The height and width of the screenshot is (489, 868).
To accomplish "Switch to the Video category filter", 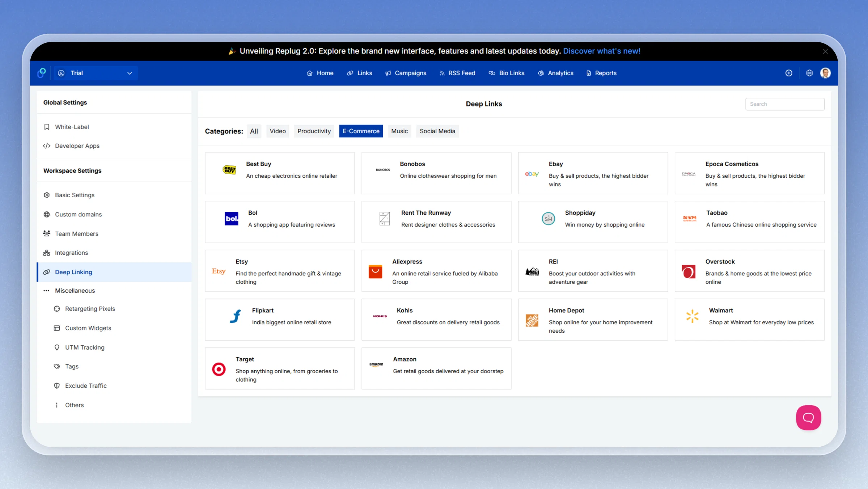I will point(278,131).
